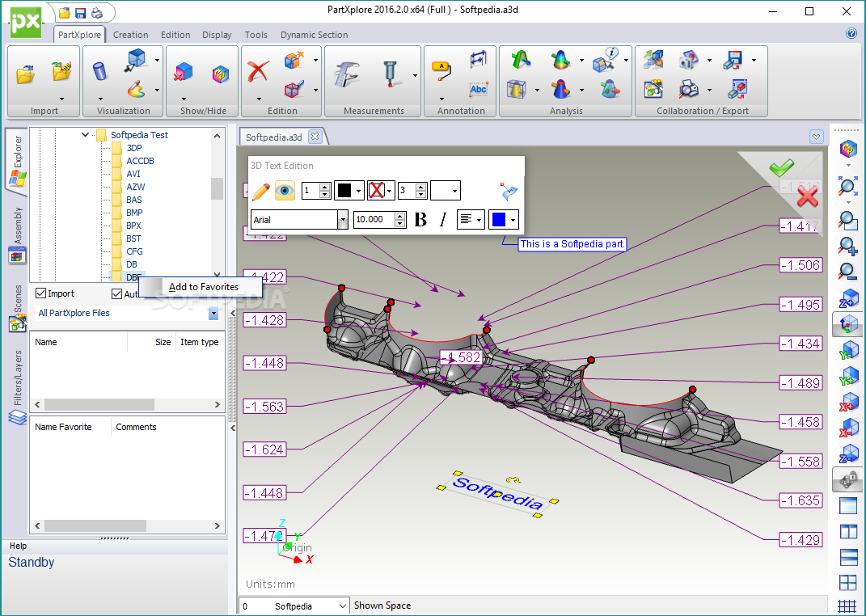Screen dimensions: 866x616
Task: Toggle the Import checkbox
Action: pos(40,293)
